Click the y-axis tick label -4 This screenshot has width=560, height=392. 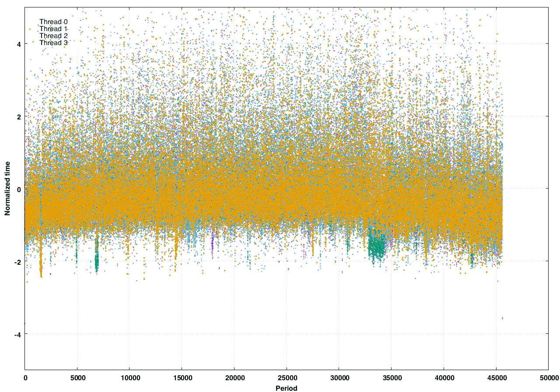click(x=18, y=334)
